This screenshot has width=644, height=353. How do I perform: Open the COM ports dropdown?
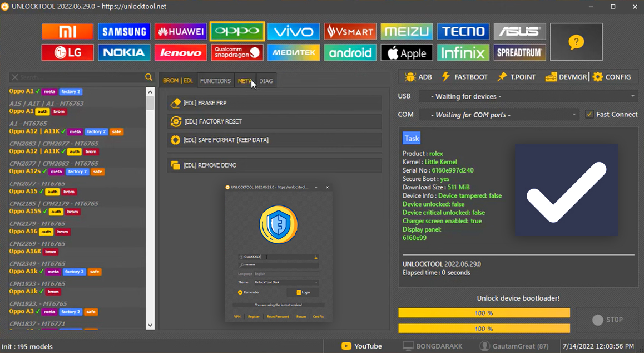point(499,115)
